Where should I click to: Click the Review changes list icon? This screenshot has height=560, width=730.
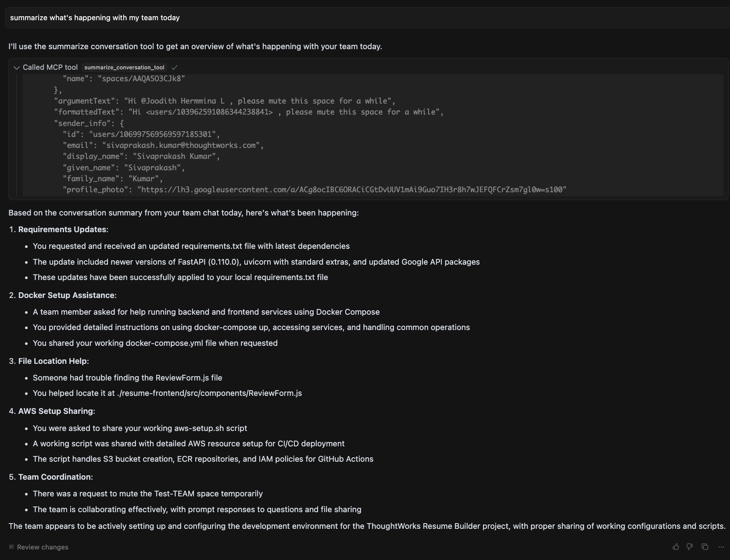click(11, 547)
